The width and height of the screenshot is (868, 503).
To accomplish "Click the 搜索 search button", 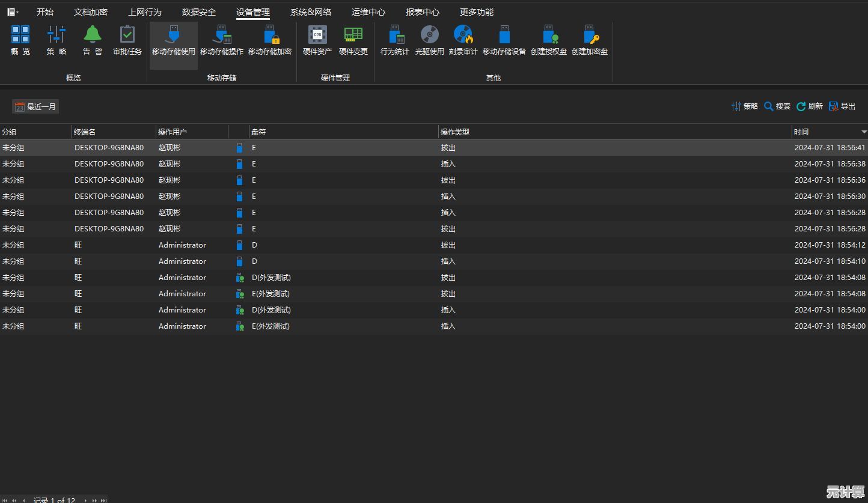I will coord(777,106).
